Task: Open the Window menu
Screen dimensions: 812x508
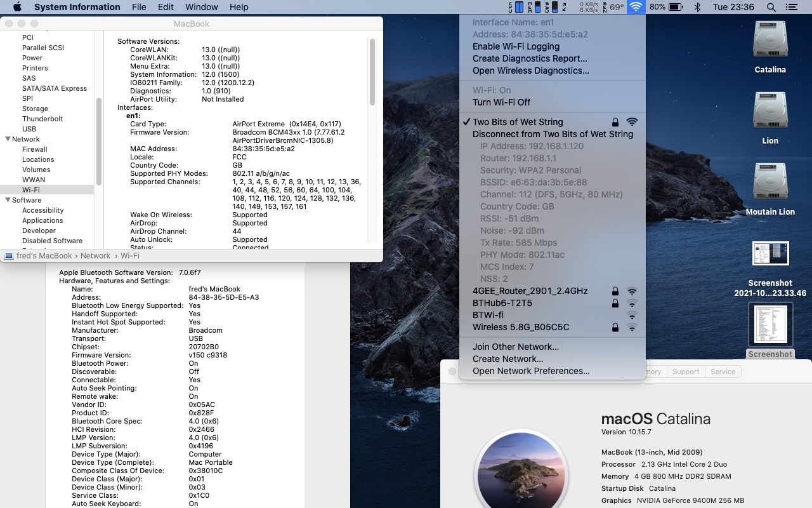Action: point(200,7)
